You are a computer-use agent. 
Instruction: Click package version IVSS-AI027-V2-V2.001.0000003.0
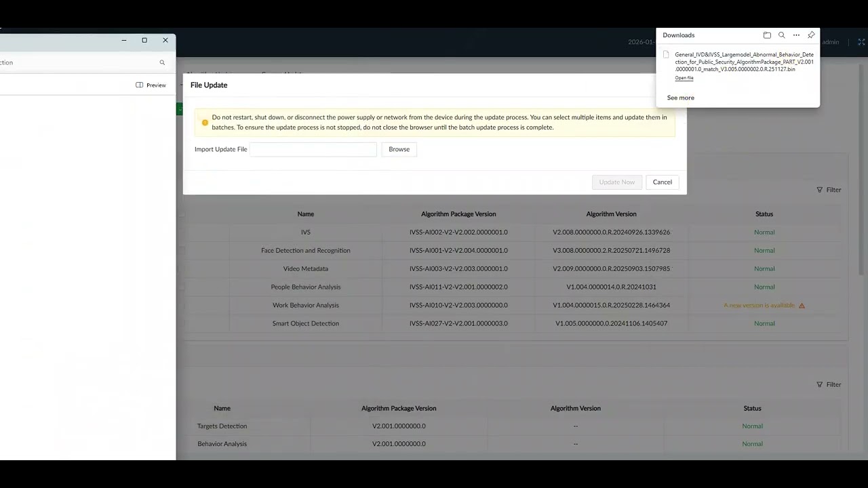click(458, 324)
